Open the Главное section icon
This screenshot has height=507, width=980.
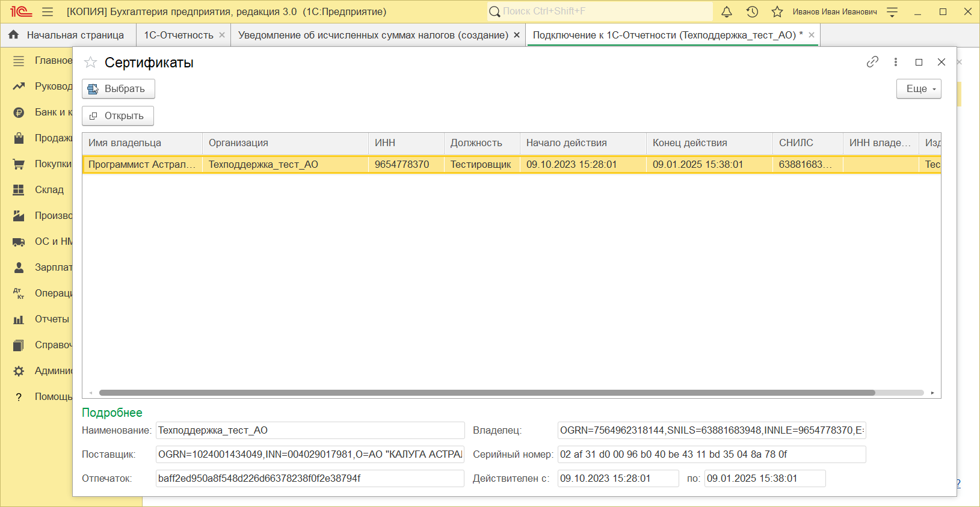coord(19,61)
